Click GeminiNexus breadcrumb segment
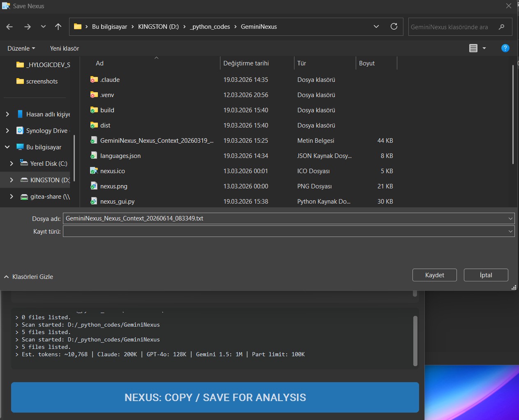This screenshot has width=519, height=420. (x=259, y=27)
